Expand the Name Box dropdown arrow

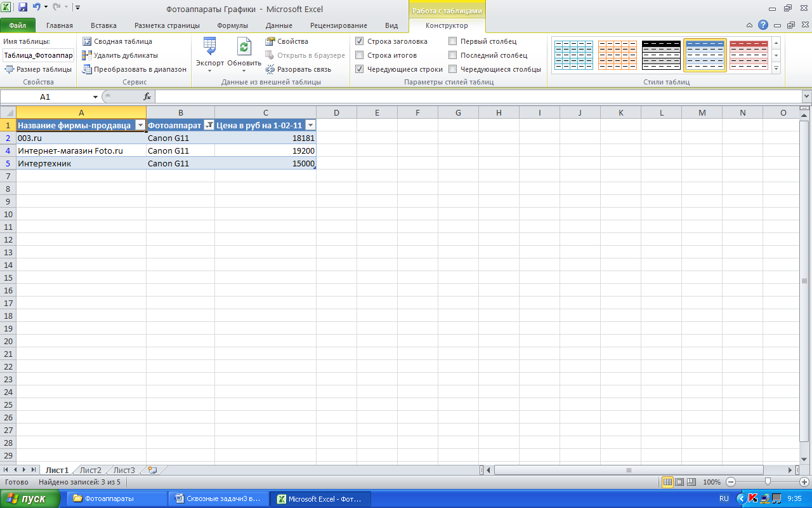pos(96,97)
